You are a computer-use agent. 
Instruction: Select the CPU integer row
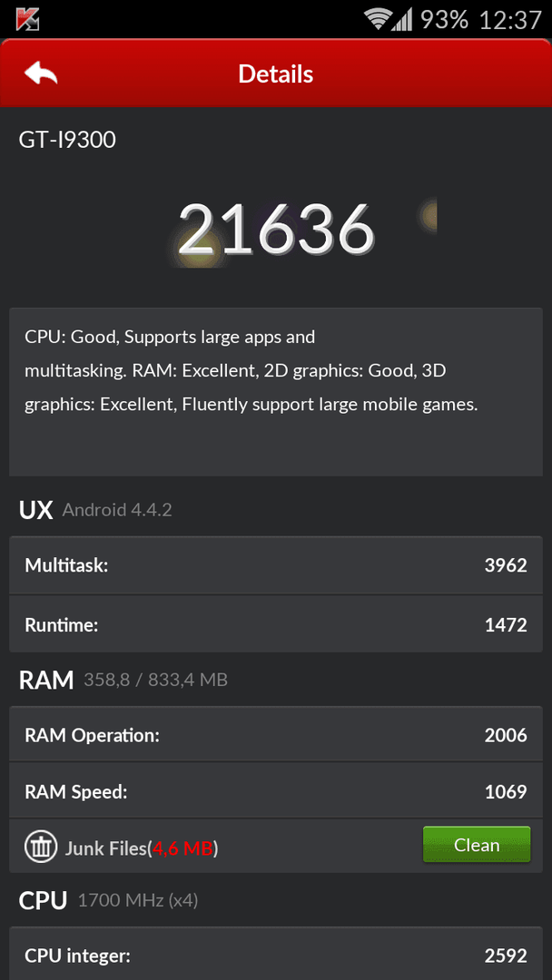(276, 954)
